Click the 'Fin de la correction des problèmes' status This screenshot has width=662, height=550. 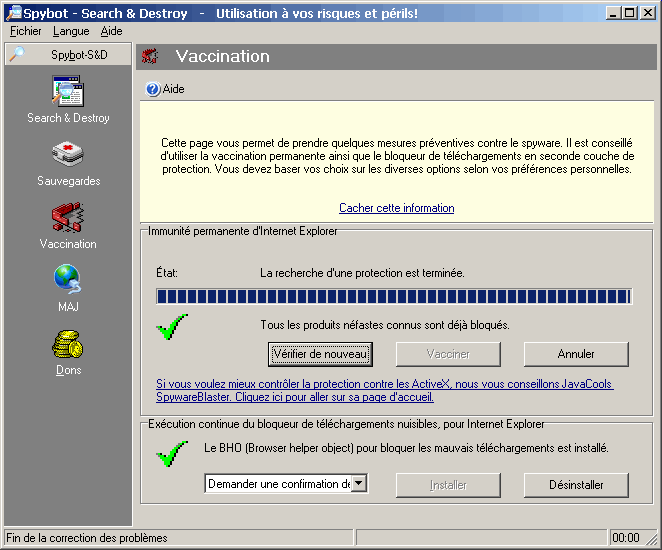coord(87,538)
